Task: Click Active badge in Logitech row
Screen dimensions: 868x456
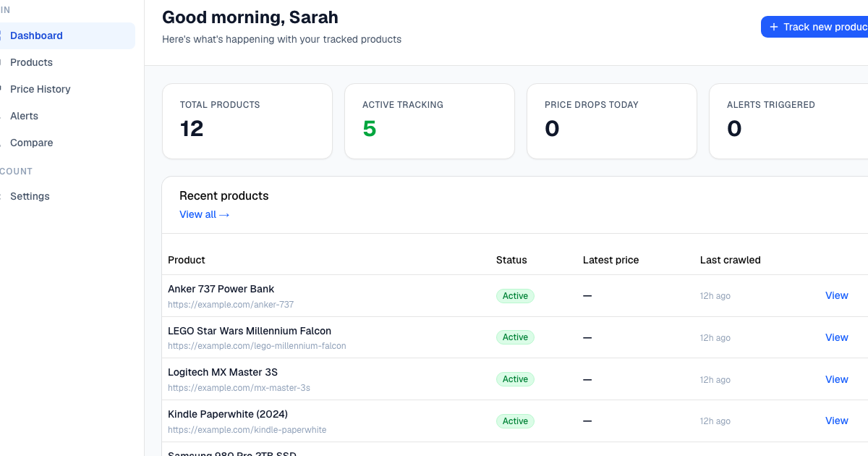Action: [x=515, y=379]
